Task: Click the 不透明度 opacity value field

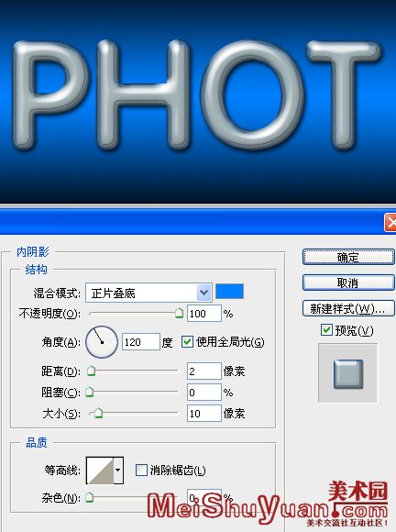Action: pos(204,313)
